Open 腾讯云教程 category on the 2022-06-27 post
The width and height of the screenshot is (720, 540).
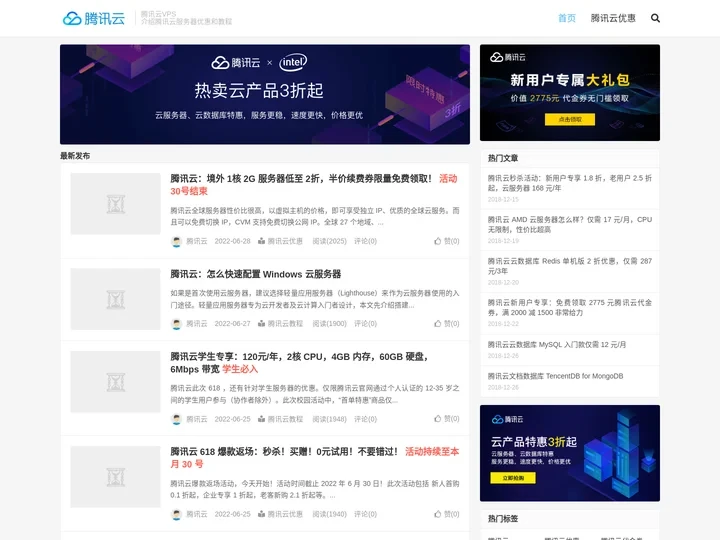point(285,324)
